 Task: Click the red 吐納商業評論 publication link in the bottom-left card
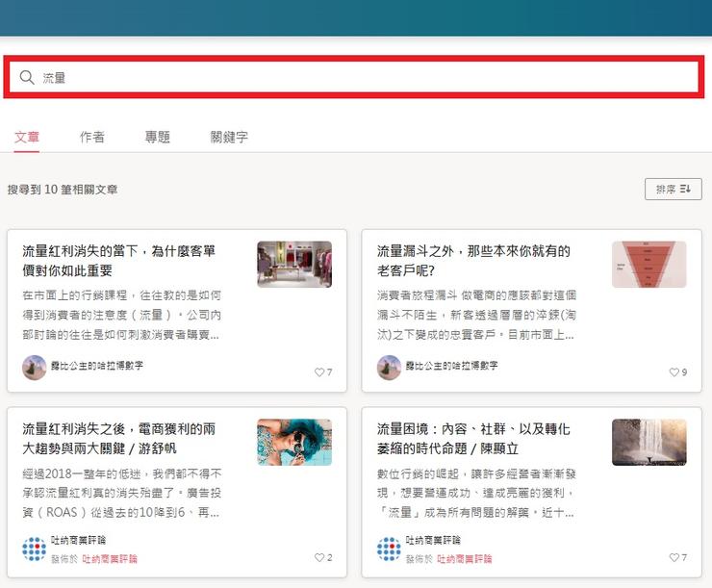pos(110,558)
